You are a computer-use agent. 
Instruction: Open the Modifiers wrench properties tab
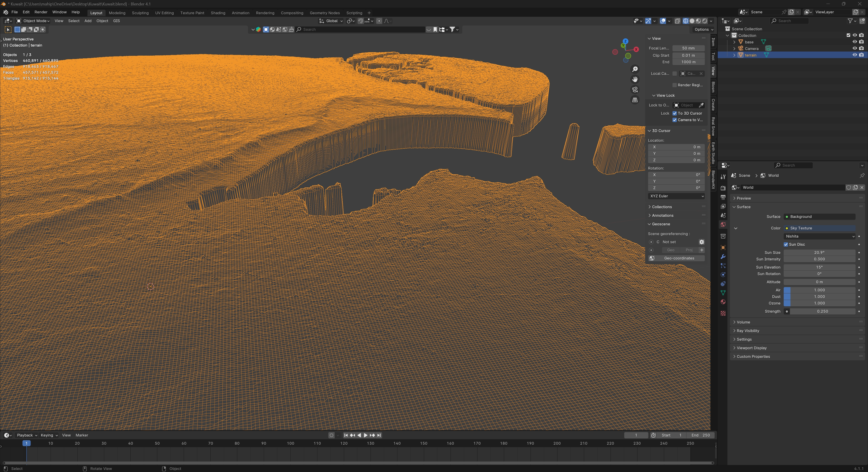click(723, 257)
